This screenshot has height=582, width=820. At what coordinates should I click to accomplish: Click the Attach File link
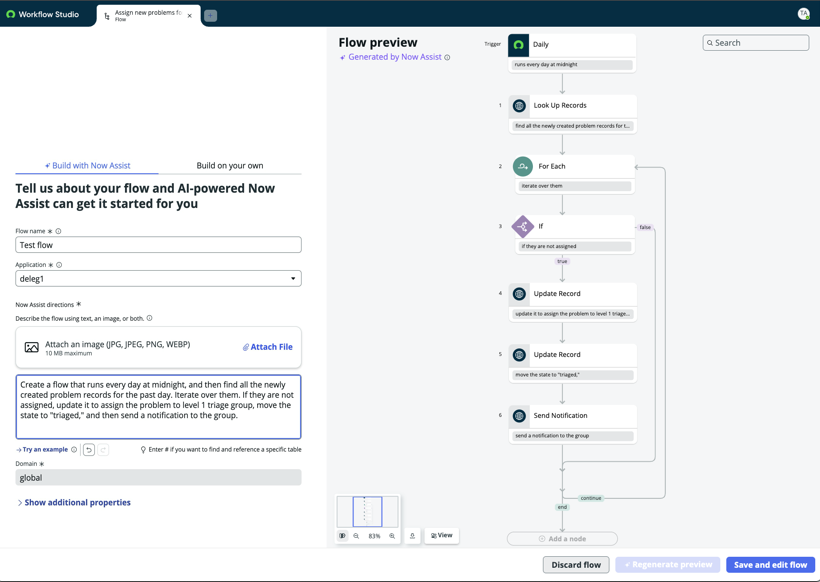(267, 347)
